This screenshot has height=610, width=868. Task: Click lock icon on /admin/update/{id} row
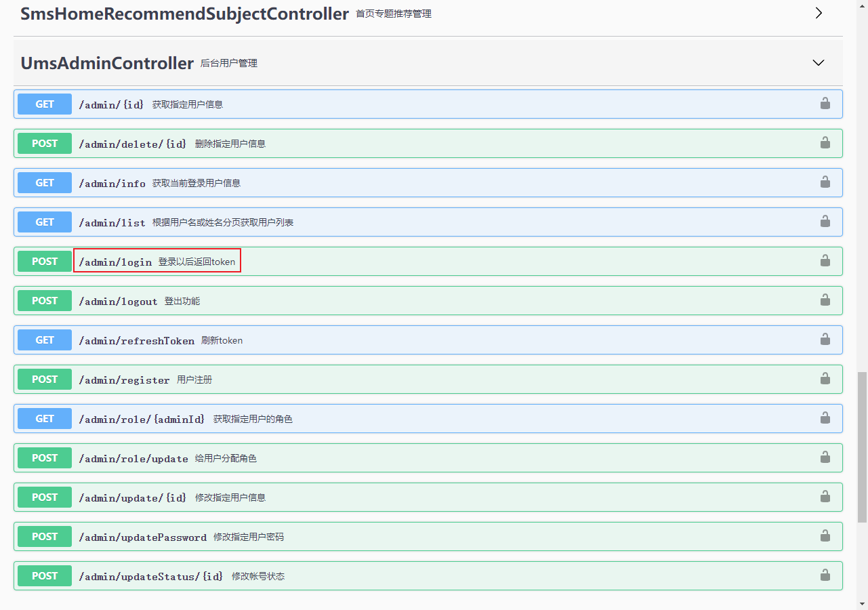825,497
